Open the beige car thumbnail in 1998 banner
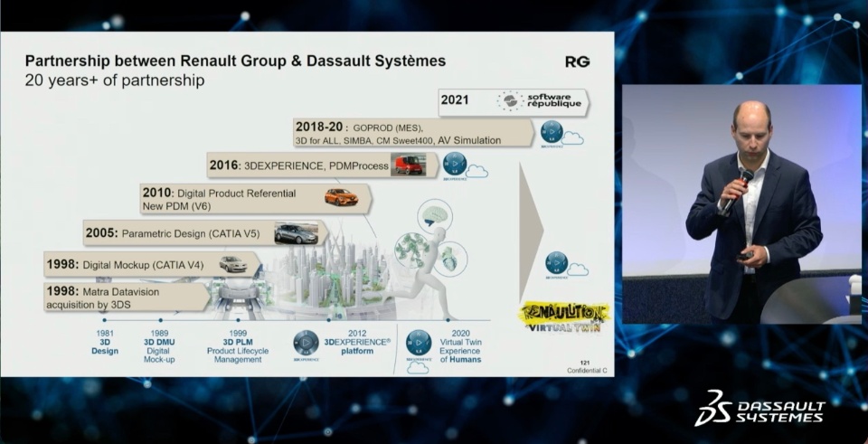868x444 pixels. pos(232,264)
